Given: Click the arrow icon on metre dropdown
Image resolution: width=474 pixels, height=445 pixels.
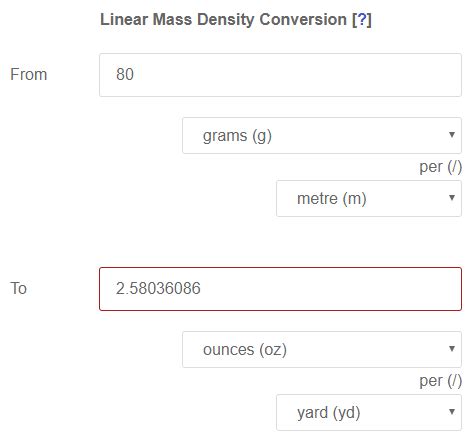Looking at the screenshot, I should tap(452, 198).
